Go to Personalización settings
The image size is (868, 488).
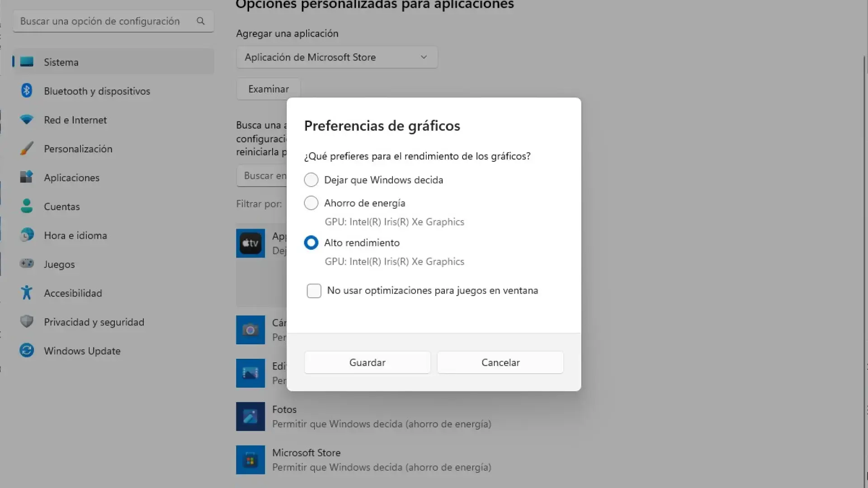(x=78, y=149)
